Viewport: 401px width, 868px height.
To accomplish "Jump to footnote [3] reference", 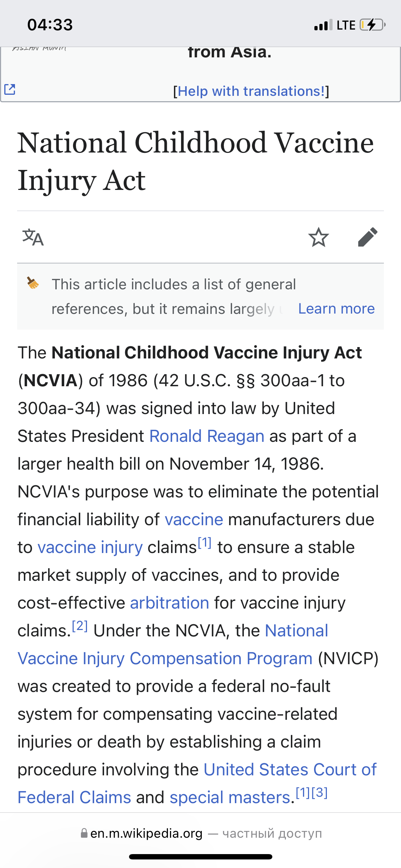I will point(319,792).
